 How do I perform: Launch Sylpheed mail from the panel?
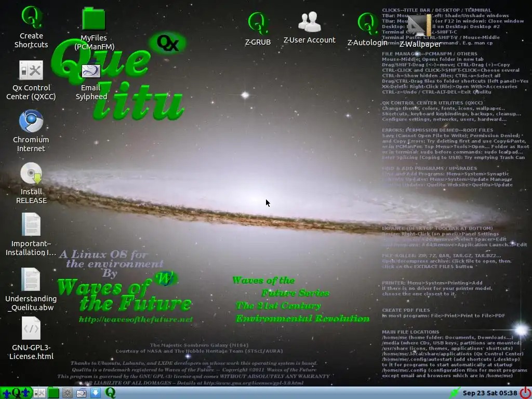pyautogui.click(x=82, y=393)
